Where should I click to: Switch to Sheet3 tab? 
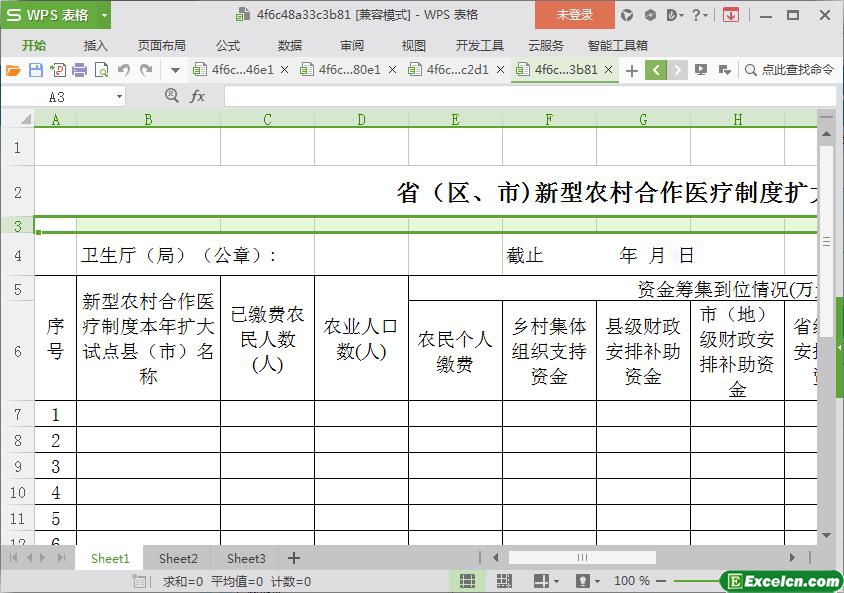click(x=246, y=559)
